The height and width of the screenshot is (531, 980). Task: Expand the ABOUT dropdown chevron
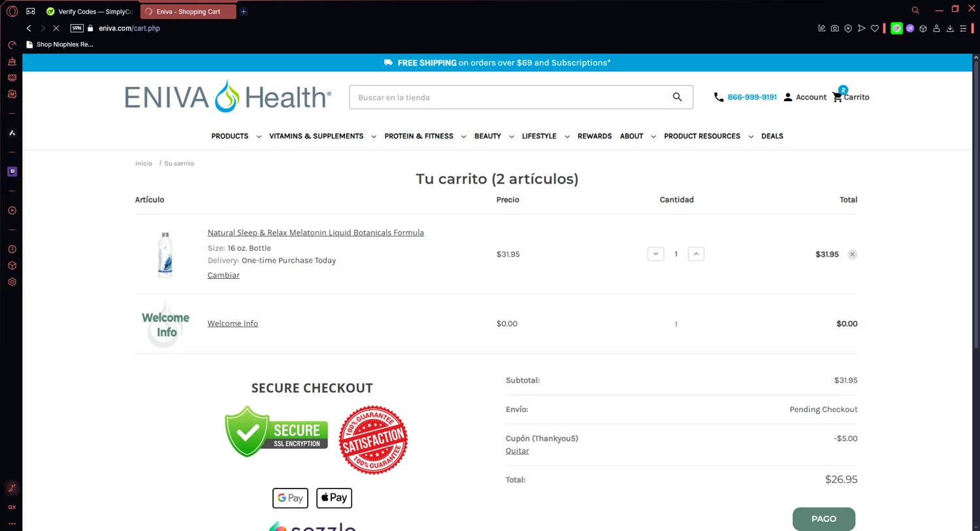[x=653, y=137]
